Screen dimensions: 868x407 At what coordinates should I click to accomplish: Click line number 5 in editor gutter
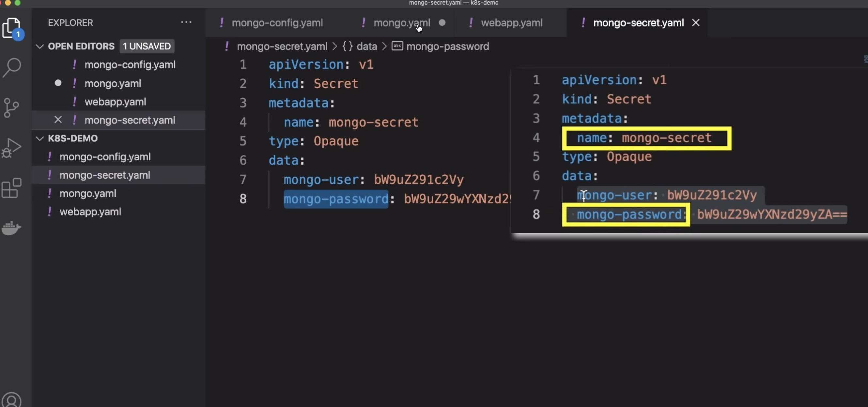(243, 141)
